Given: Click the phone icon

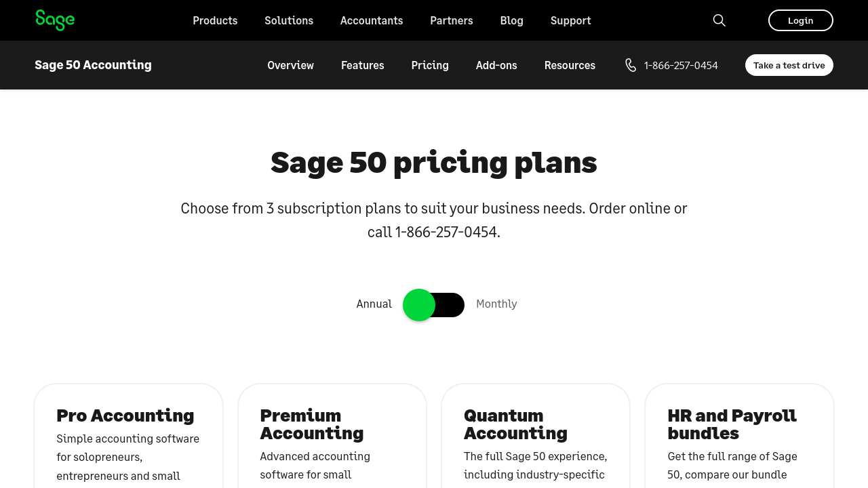Looking at the screenshot, I should 631,65.
